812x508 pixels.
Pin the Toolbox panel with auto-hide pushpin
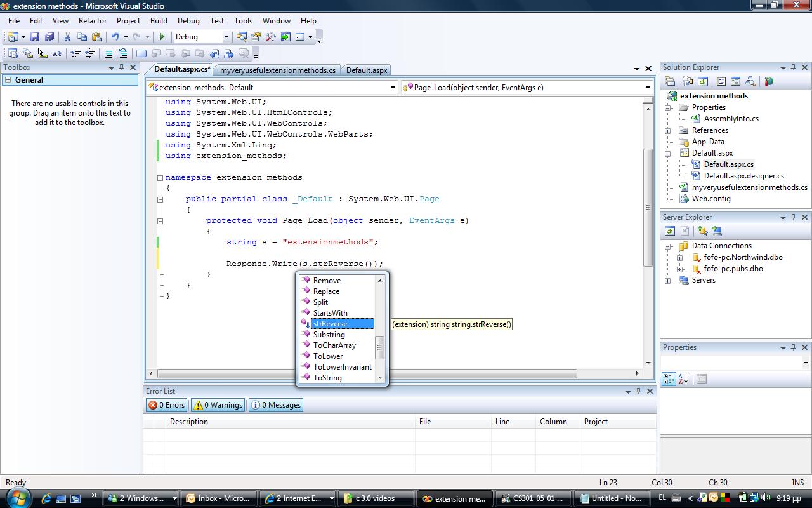click(122, 67)
